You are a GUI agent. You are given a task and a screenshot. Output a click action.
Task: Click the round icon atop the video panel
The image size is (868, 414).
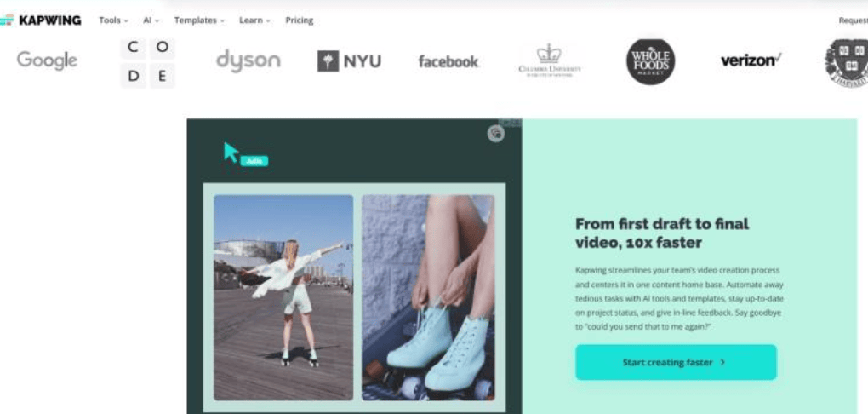496,134
